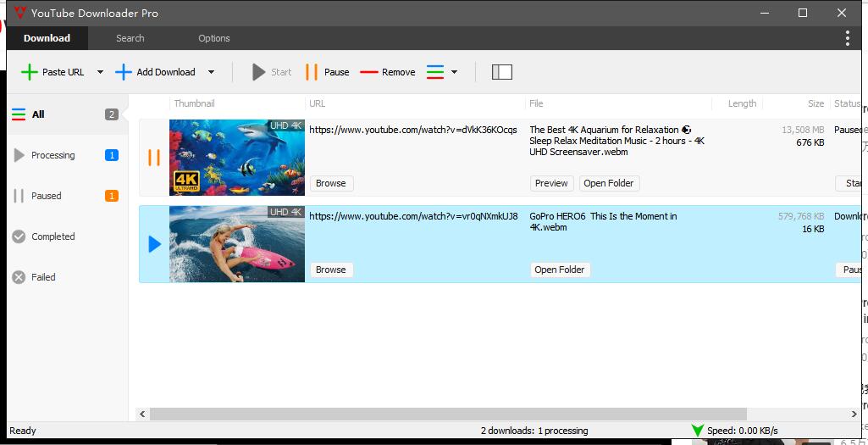
Task: Click the Status column header
Action: point(848,103)
